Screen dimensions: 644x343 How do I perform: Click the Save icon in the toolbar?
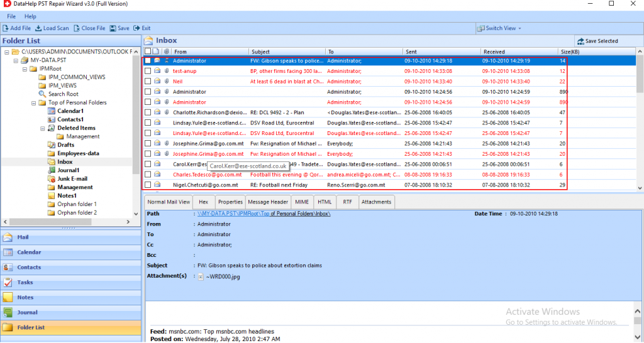(x=113, y=28)
